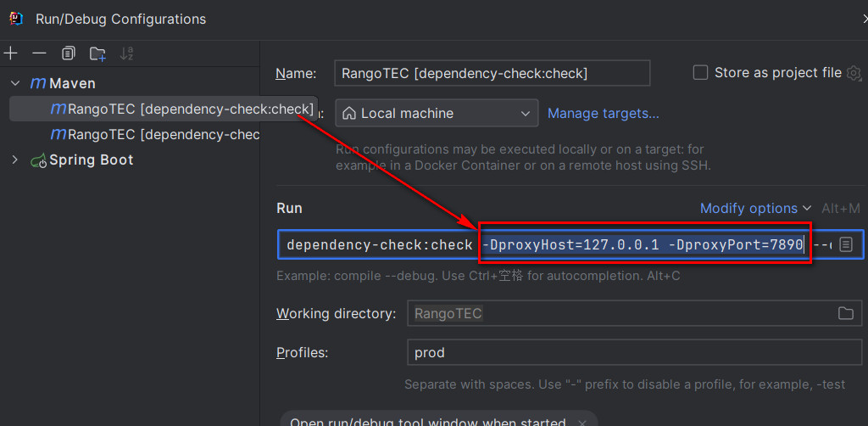Click the Manage targets link

coord(603,113)
